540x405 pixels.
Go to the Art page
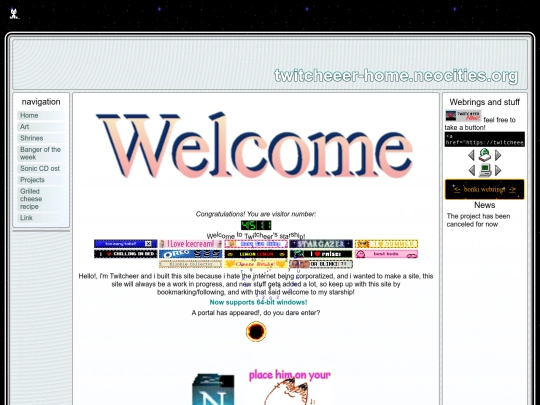pyautogui.click(x=41, y=127)
